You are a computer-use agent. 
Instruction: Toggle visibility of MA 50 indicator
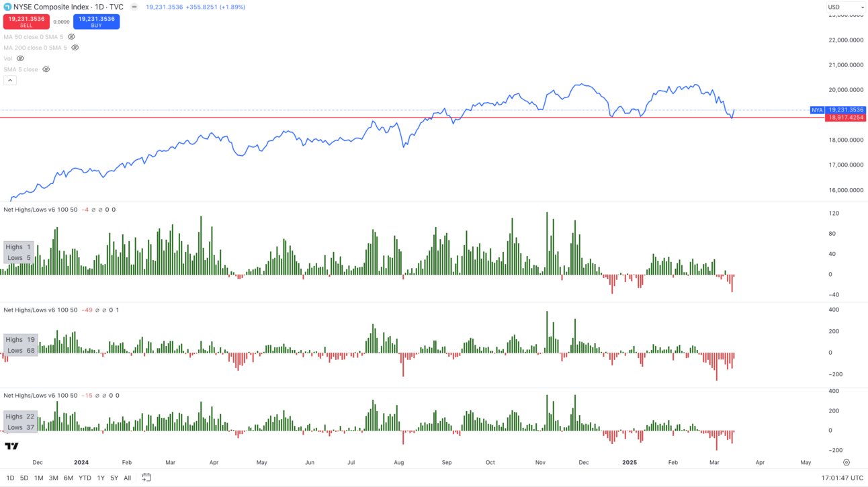click(72, 37)
